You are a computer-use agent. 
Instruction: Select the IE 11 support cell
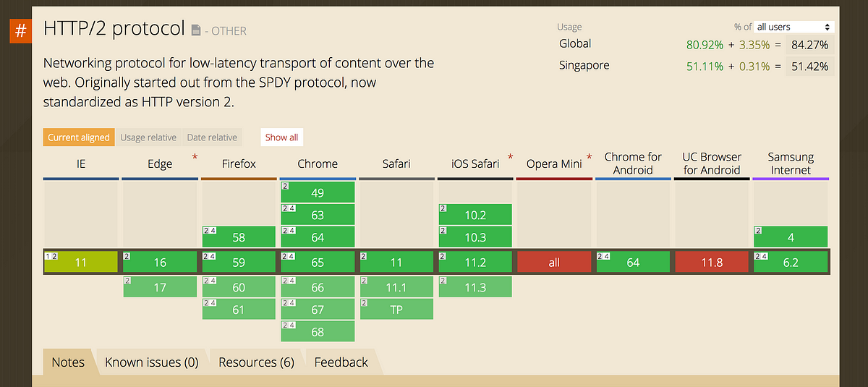click(80, 262)
